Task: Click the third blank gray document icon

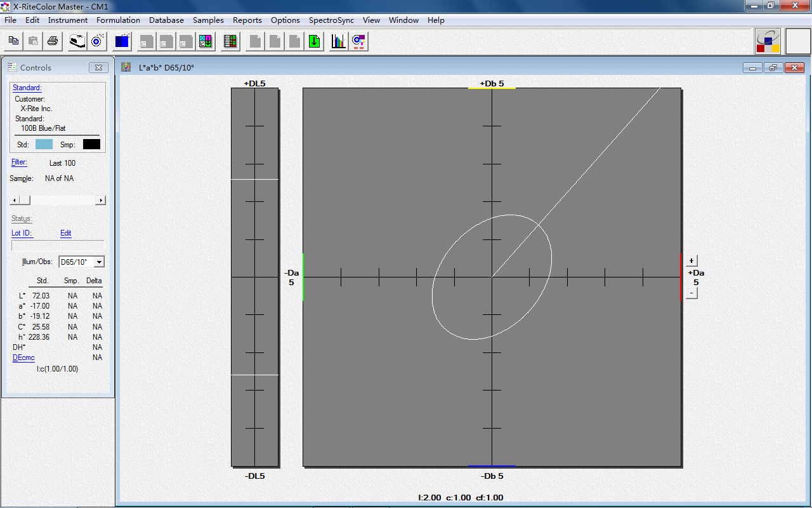Action: pos(294,41)
